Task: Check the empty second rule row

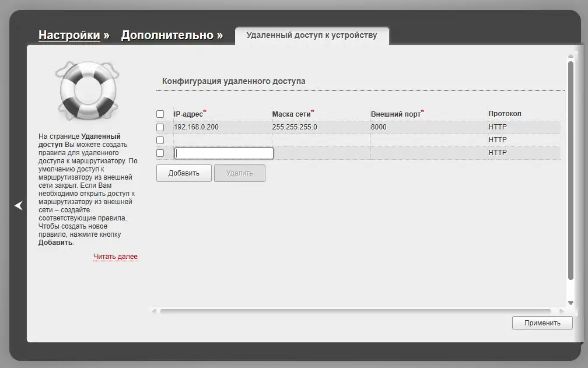Action: tap(160, 139)
